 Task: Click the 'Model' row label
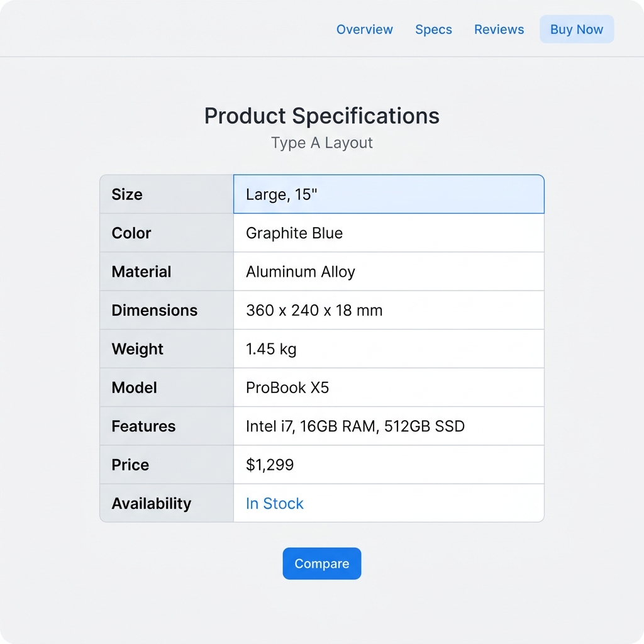[x=135, y=387]
